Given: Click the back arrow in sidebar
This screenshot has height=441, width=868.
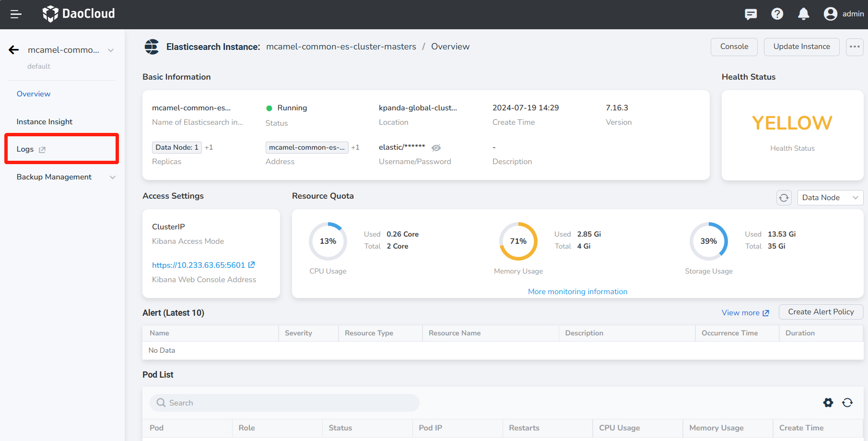Looking at the screenshot, I should click(14, 50).
